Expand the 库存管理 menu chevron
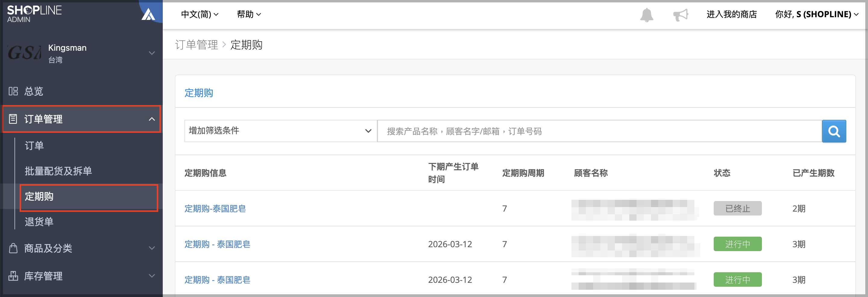 click(152, 276)
